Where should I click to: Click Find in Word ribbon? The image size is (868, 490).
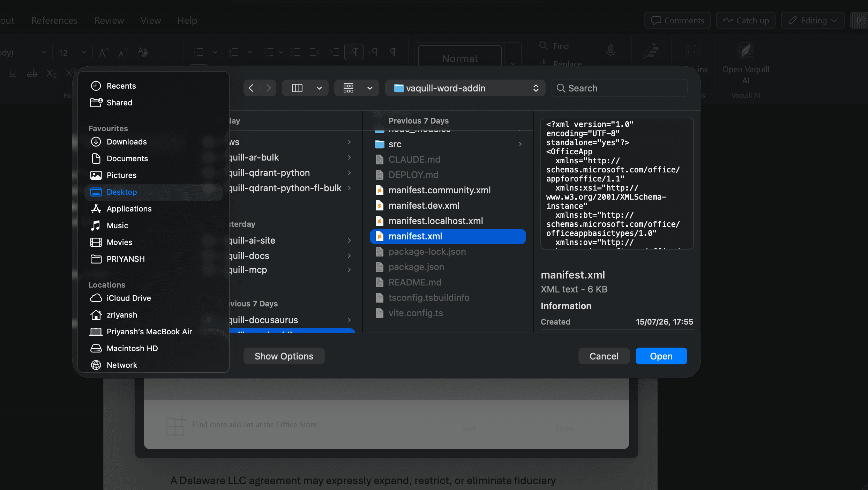[x=555, y=46]
